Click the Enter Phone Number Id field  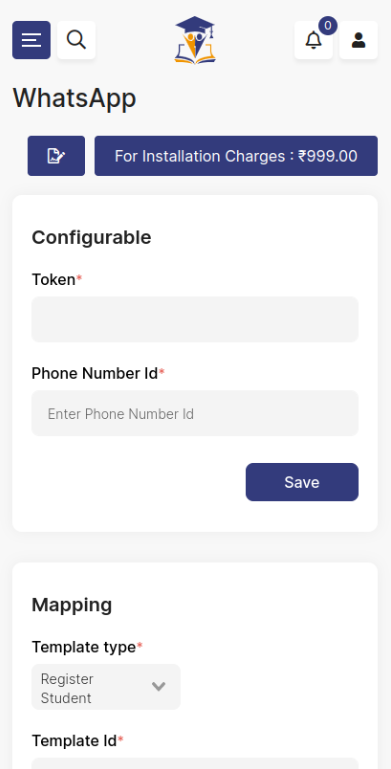[195, 413]
